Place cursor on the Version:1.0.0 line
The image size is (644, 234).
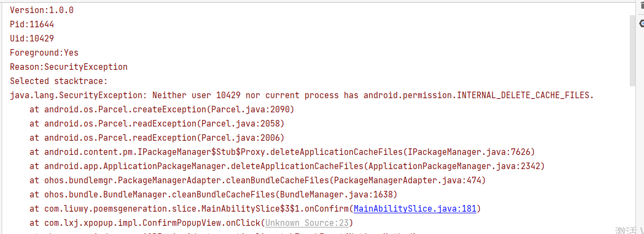(42, 10)
